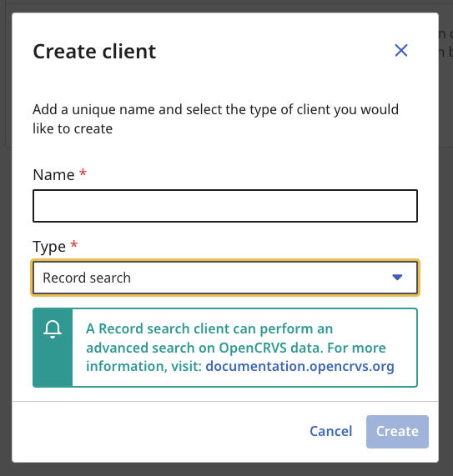Open the Type dropdown showing Record search

225,278
